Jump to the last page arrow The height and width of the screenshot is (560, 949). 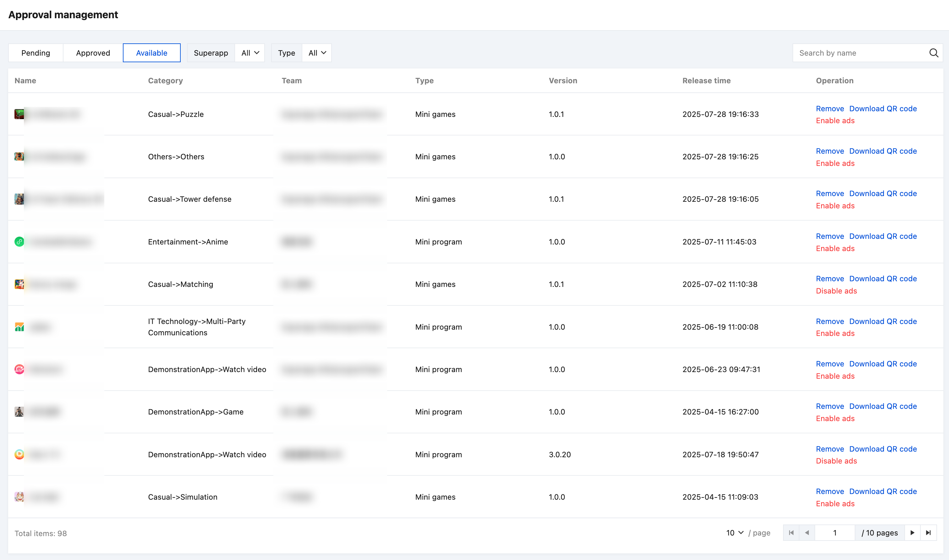[928, 533]
